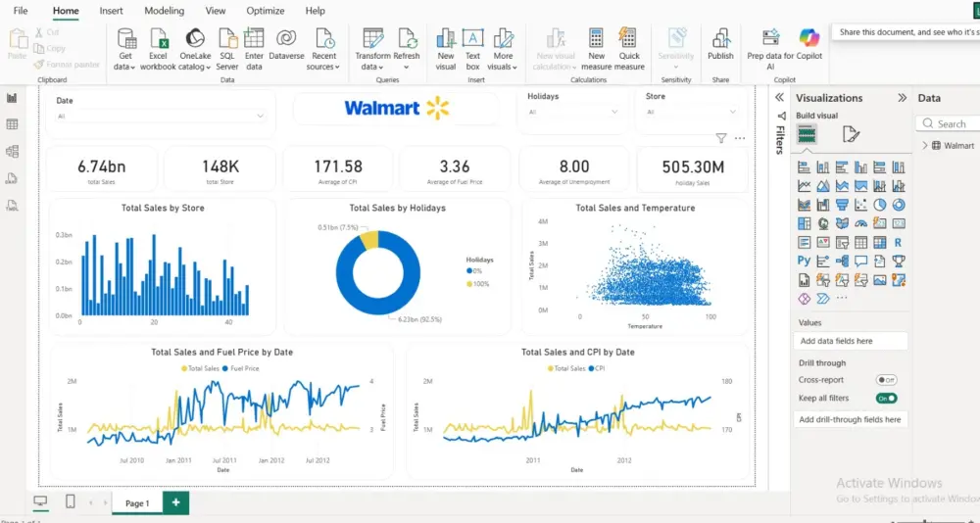Open the File menu
The image size is (980, 523).
tap(21, 11)
